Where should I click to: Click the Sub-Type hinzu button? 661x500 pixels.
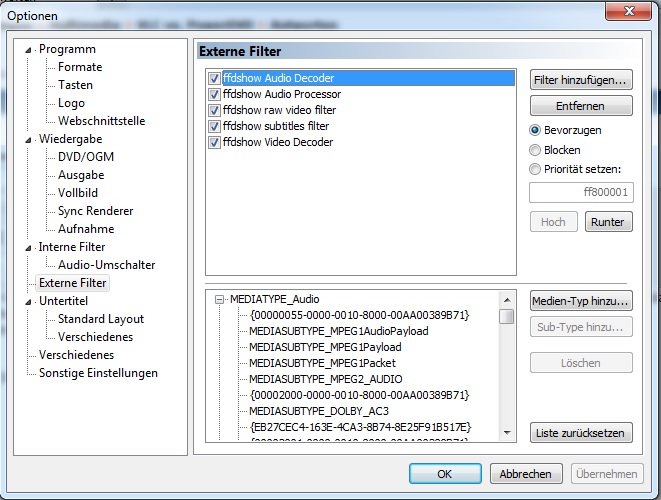581,327
